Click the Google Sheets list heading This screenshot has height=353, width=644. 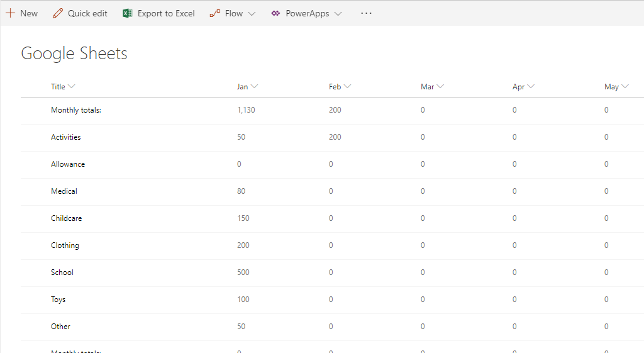[x=74, y=53]
